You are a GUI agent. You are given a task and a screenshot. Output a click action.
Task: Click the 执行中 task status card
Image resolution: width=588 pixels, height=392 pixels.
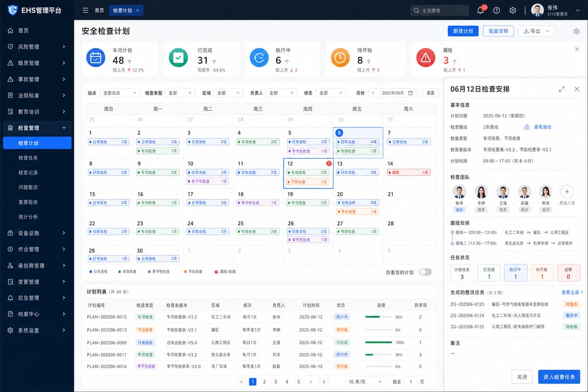[x=515, y=273]
